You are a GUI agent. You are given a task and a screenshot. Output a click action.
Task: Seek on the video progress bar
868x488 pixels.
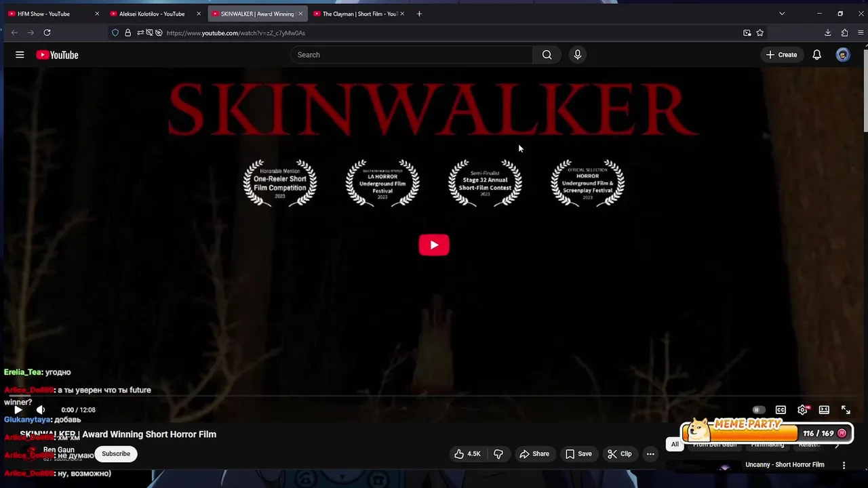click(x=434, y=396)
